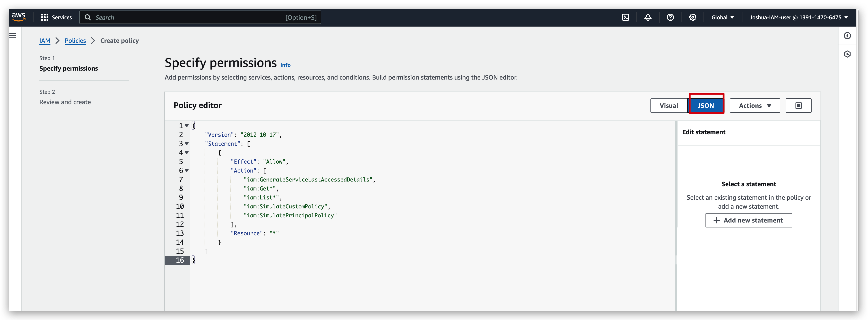Viewport: 868px width, 320px height.
Task: Switch the Policy editor to Visual
Action: click(x=669, y=105)
